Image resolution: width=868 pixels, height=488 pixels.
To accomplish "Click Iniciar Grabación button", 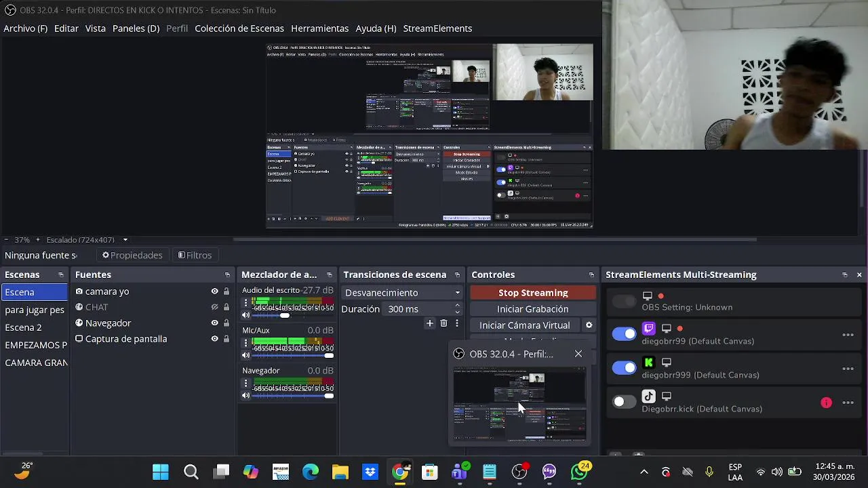I will 533,309.
